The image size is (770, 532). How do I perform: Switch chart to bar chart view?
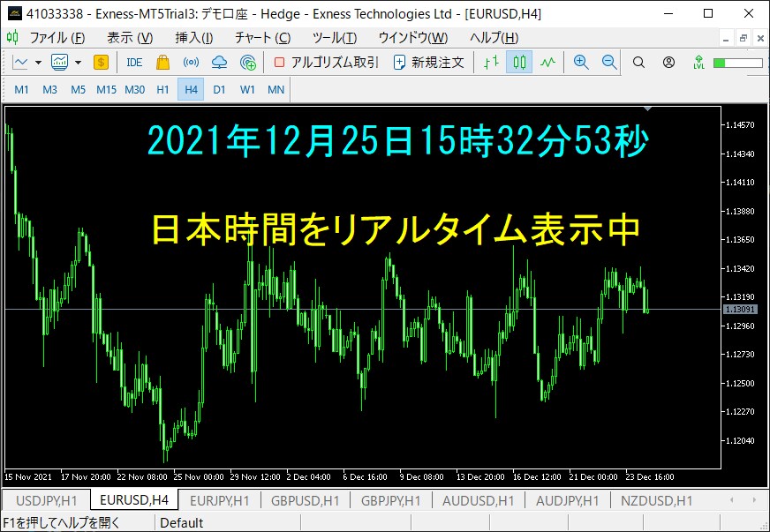tap(491, 63)
